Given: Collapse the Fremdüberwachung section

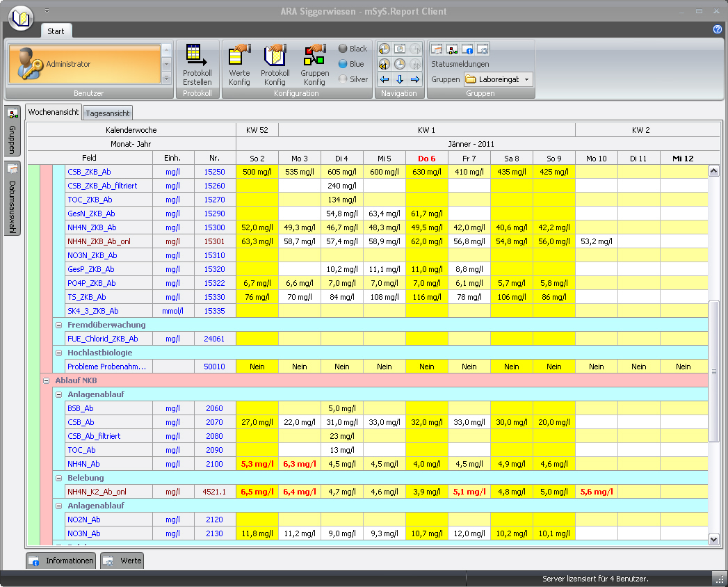Looking at the screenshot, I should click(59, 325).
